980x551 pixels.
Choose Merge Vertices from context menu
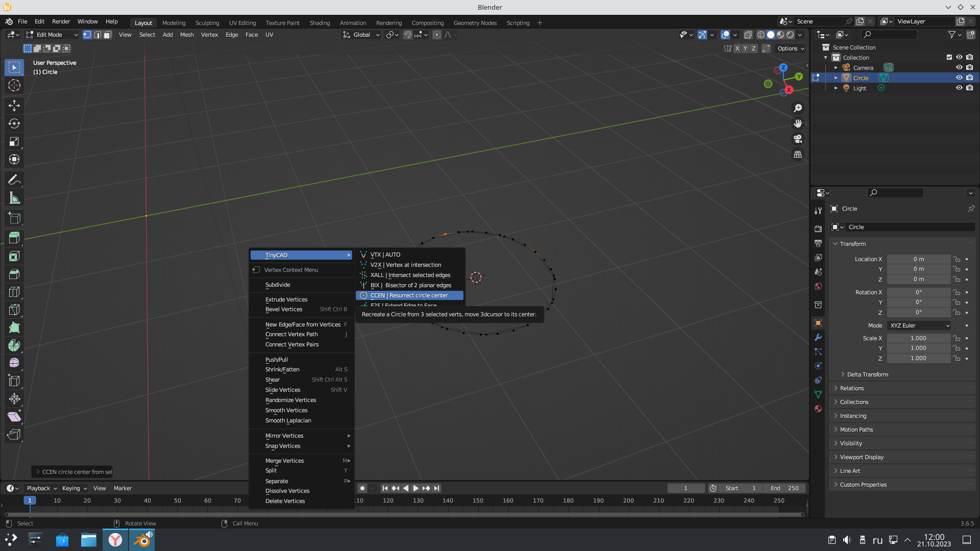pyautogui.click(x=284, y=461)
